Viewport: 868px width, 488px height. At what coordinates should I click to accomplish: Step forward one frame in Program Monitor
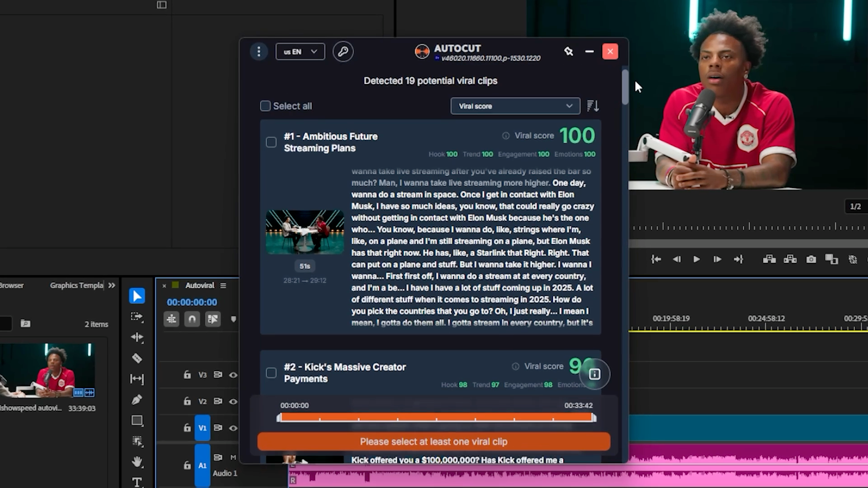pos(717,259)
